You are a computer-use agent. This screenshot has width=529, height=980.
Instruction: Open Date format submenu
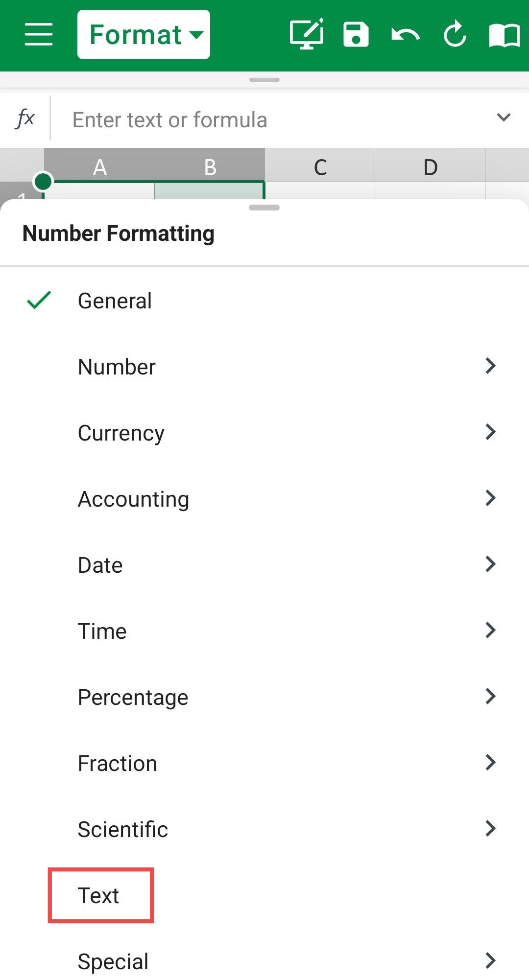coord(264,565)
